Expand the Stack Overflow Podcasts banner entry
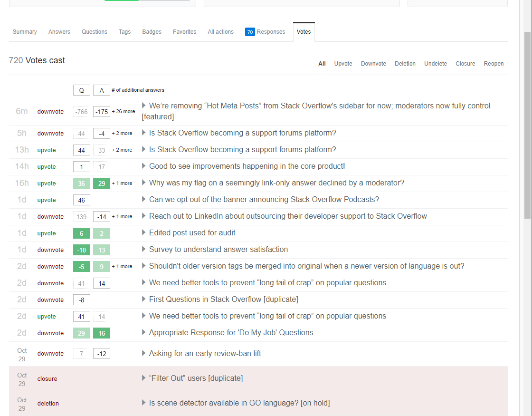Screen dimensions: 532x416 [x=143, y=199]
